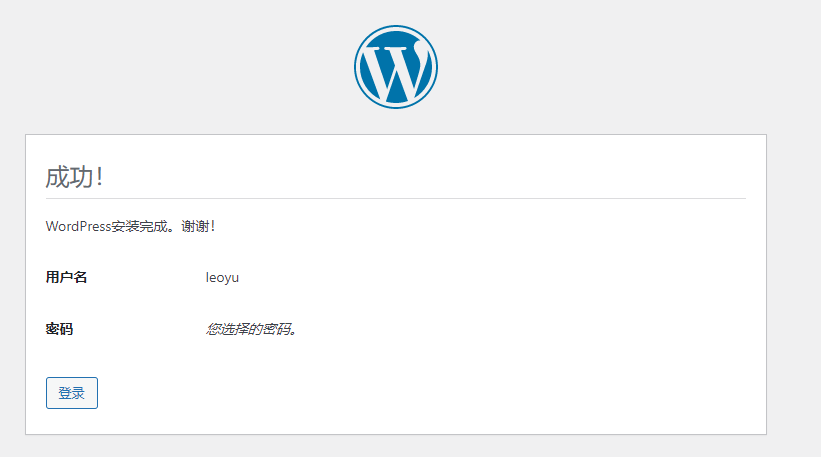
Task: Click empty space right of the 登录 button
Action: tap(400, 393)
